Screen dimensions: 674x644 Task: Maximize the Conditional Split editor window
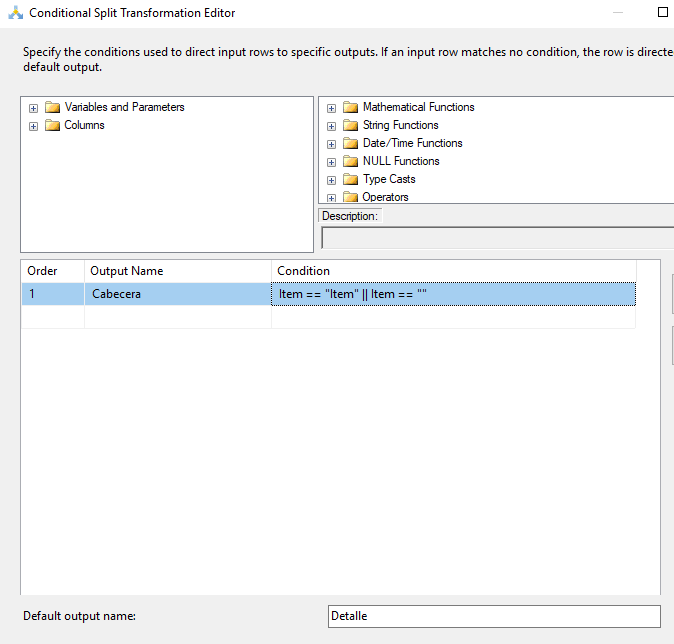point(663,12)
